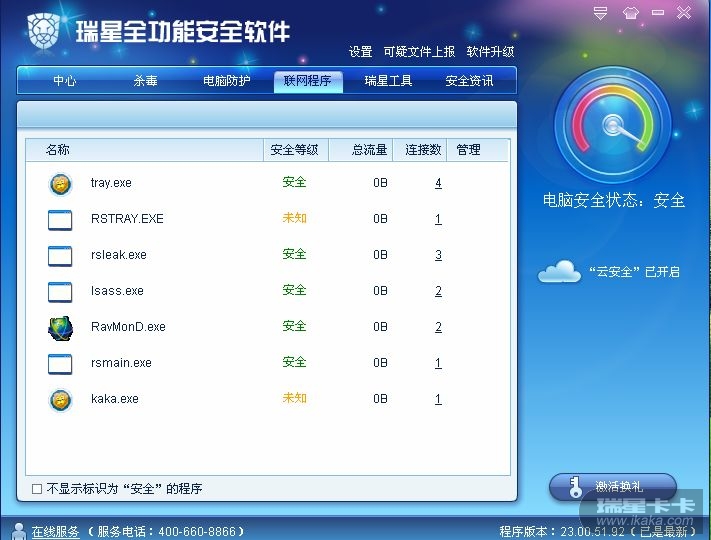Sort by the 连接数 column header
This screenshot has height=540, width=711.
(x=420, y=150)
